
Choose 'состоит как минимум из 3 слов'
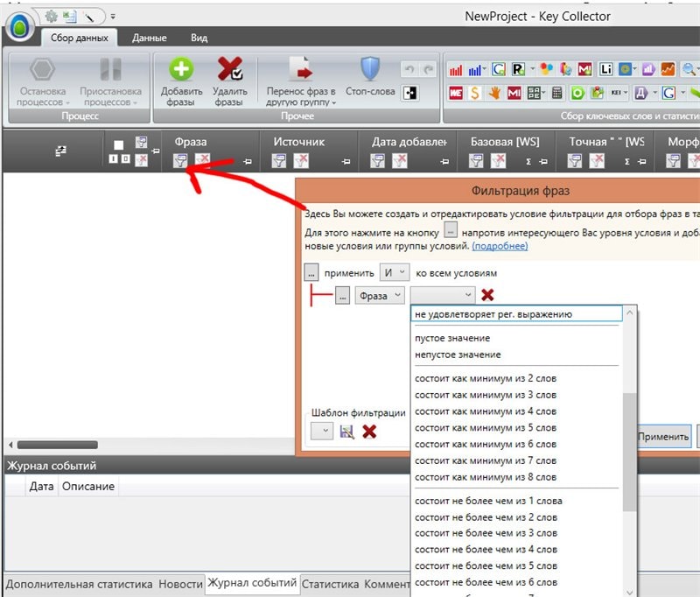click(486, 395)
